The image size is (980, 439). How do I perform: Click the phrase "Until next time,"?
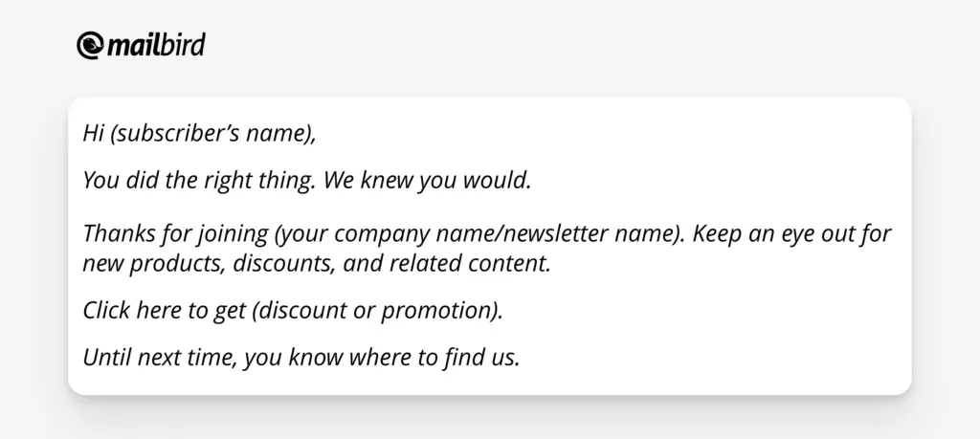pos(160,359)
